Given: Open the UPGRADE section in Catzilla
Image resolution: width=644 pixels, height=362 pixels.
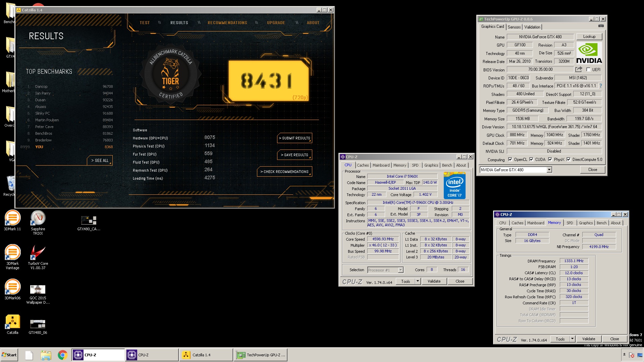Looking at the screenshot, I should pos(276,23).
